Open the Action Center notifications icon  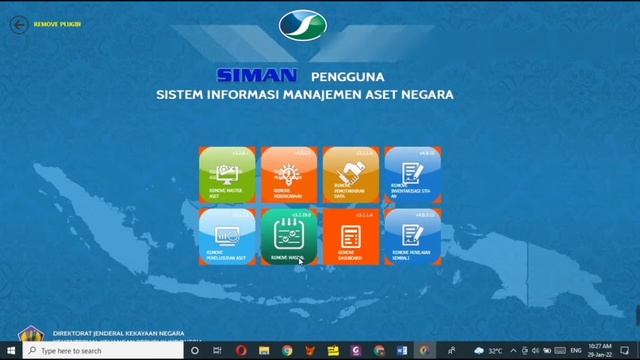624,351
